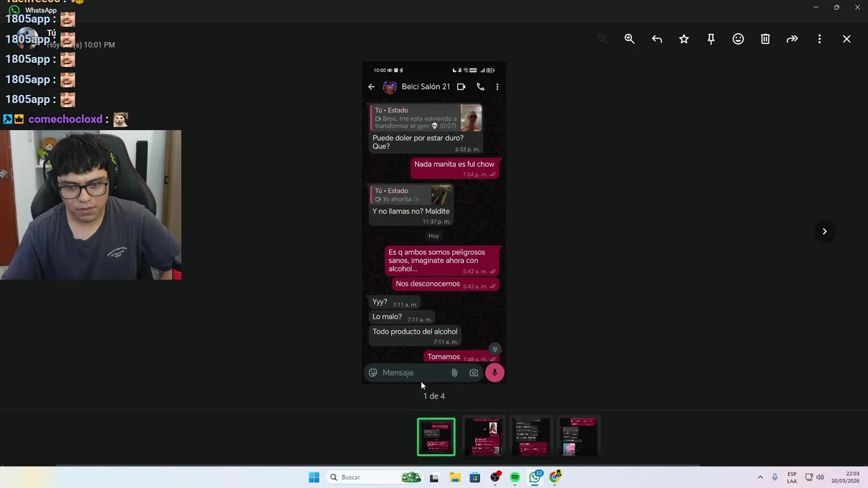Close the WhatsApp media viewer
Screen dimensions: 868x488
click(846, 39)
